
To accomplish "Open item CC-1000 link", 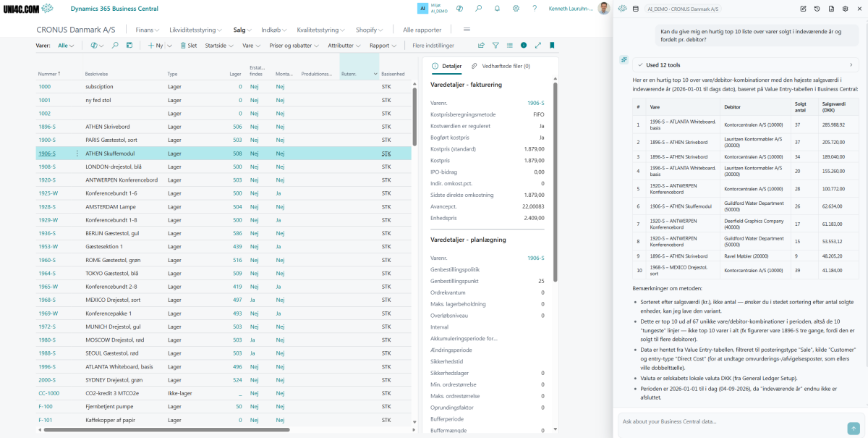I will coord(48,392).
